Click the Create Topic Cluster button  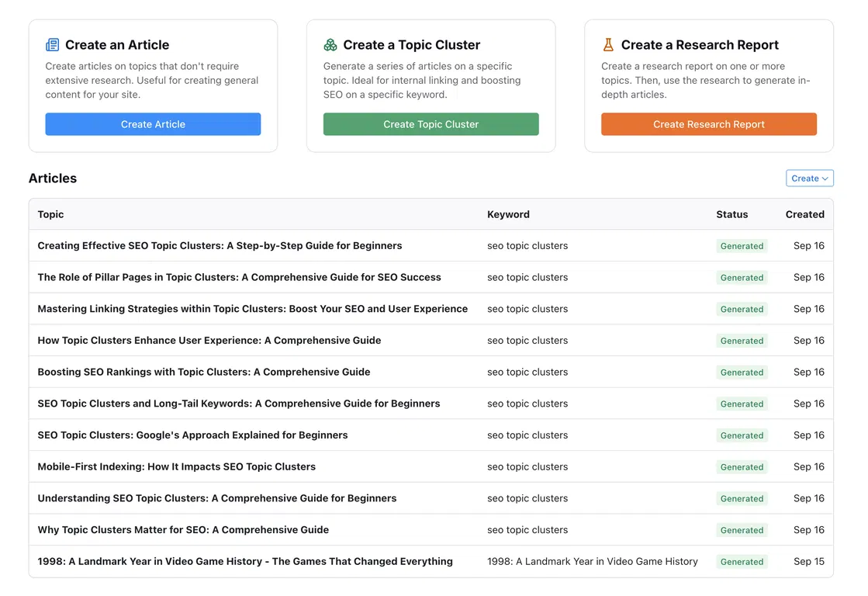(x=431, y=123)
